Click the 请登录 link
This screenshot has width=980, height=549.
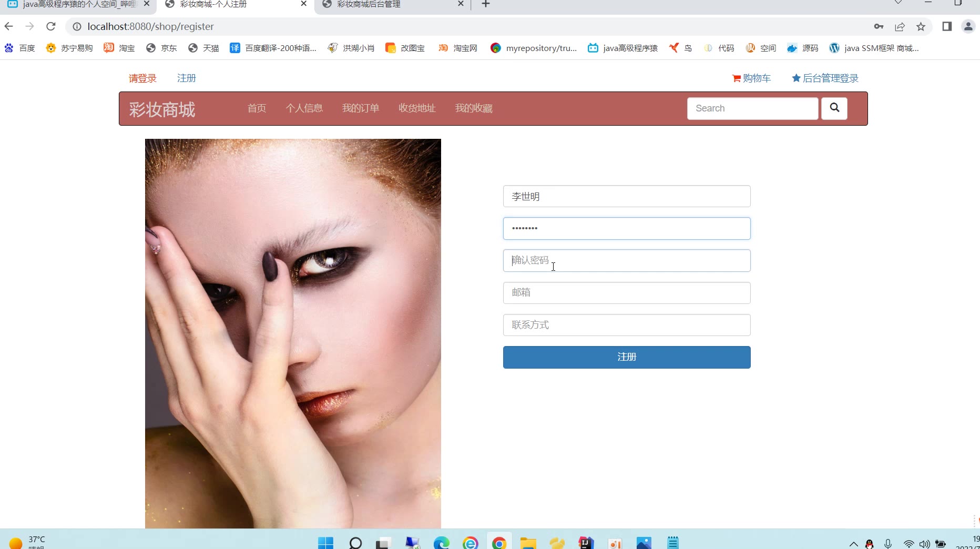pos(142,78)
